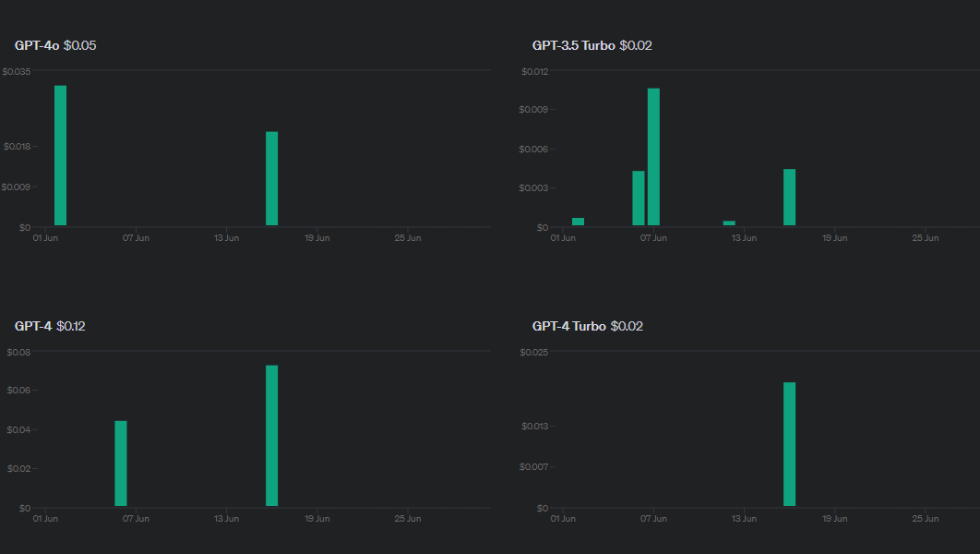Click the "GPT-3.5 Turbo $0.02" chart title
This screenshot has width=980, height=554.
[x=592, y=45]
